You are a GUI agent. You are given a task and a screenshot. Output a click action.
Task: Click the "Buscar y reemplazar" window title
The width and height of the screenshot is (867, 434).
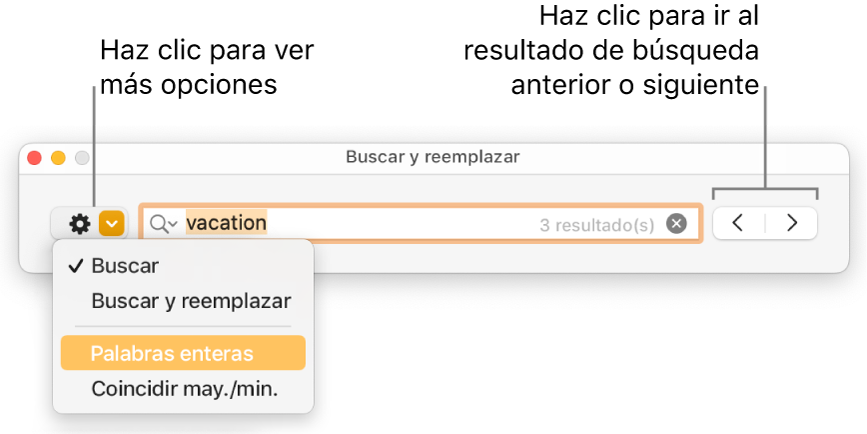click(432, 157)
